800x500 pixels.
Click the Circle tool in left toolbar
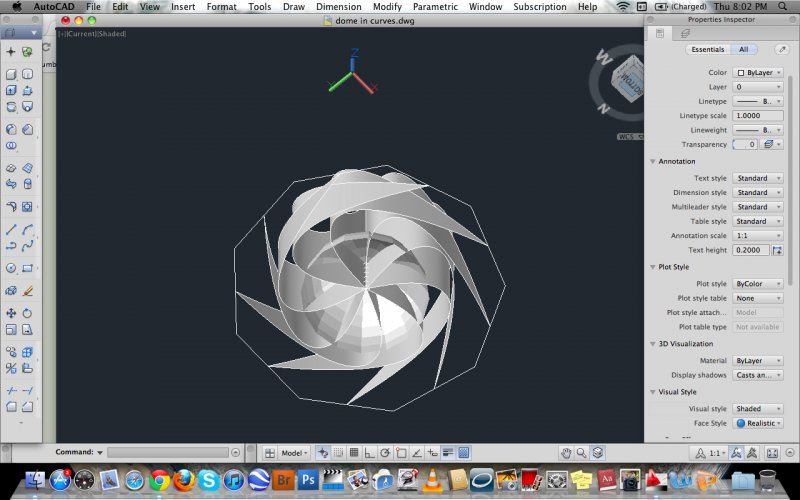(11, 268)
